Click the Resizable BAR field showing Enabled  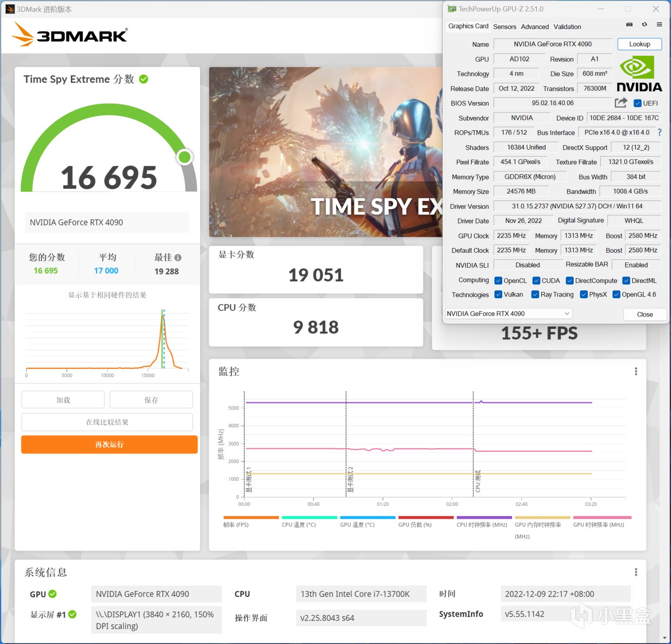[636, 265]
